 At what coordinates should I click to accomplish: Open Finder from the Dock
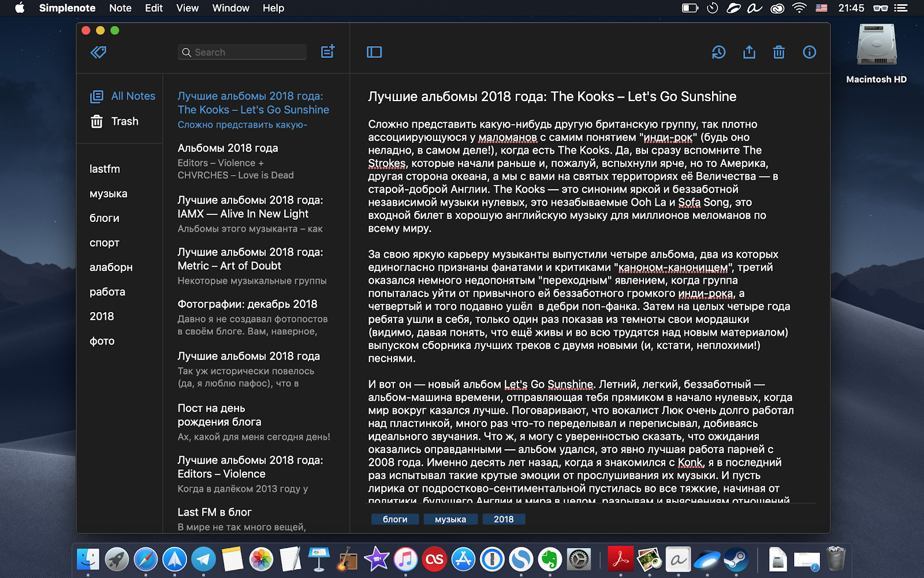pyautogui.click(x=88, y=559)
